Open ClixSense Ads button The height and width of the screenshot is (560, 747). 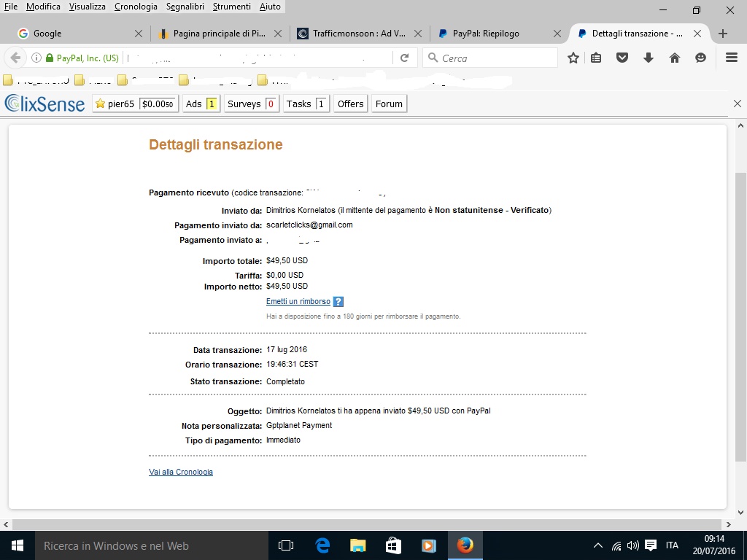201,104
